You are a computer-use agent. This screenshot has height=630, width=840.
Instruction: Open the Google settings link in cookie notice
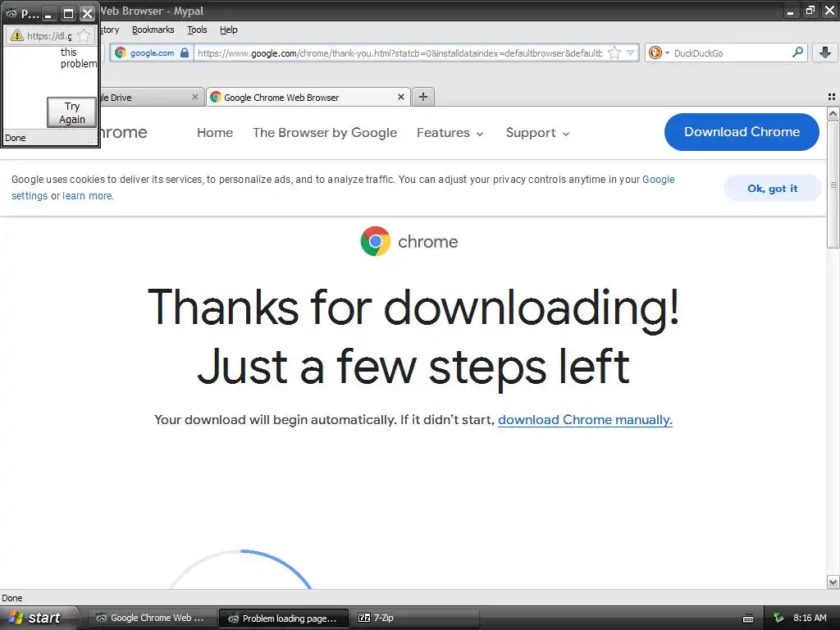tap(659, 180)
